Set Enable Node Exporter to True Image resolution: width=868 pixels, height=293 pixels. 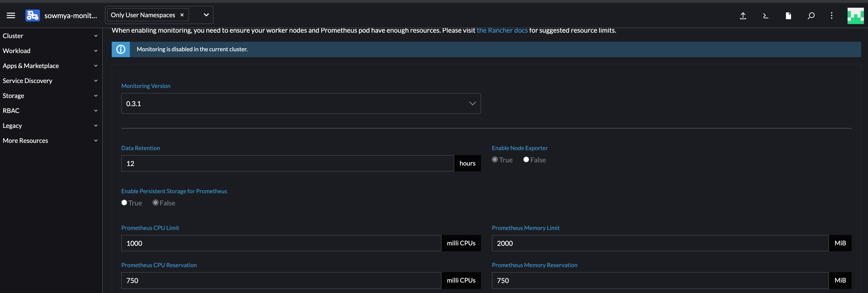tap(495, 160)
